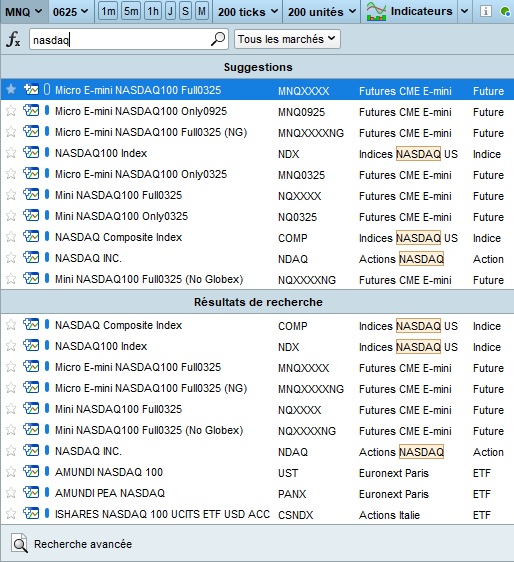The height and width of the screenshot is (562, 514).
Task: Star AMUNDI PEA NASDAQ result
Action: click(11, 493)
